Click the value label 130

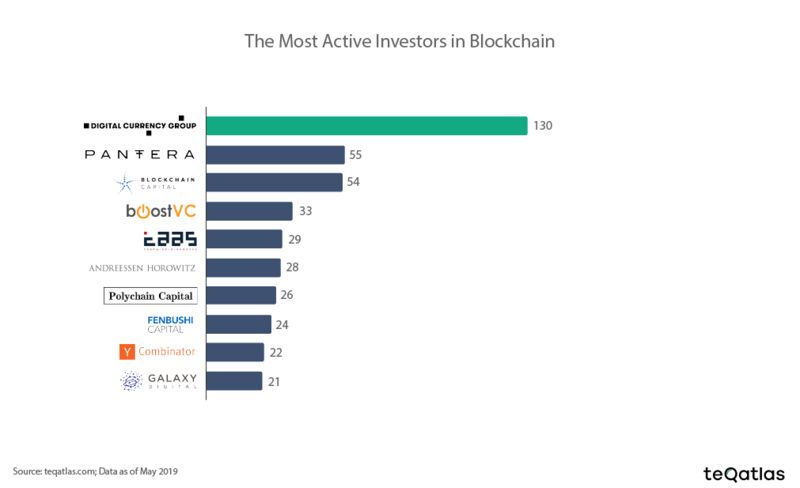(543, 126)
